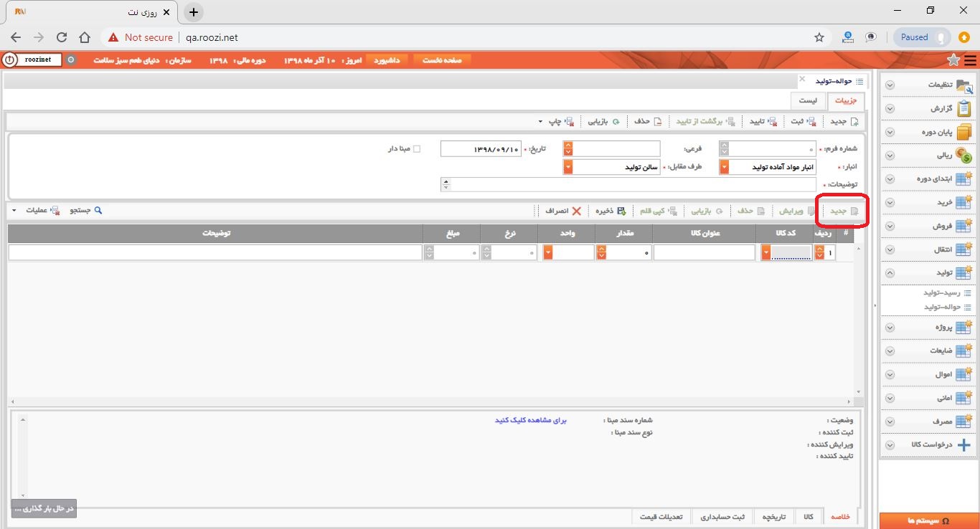Open the خرید purchase icon
The width and height of the screenshot is (980, 529).
[x=964, y=202]
